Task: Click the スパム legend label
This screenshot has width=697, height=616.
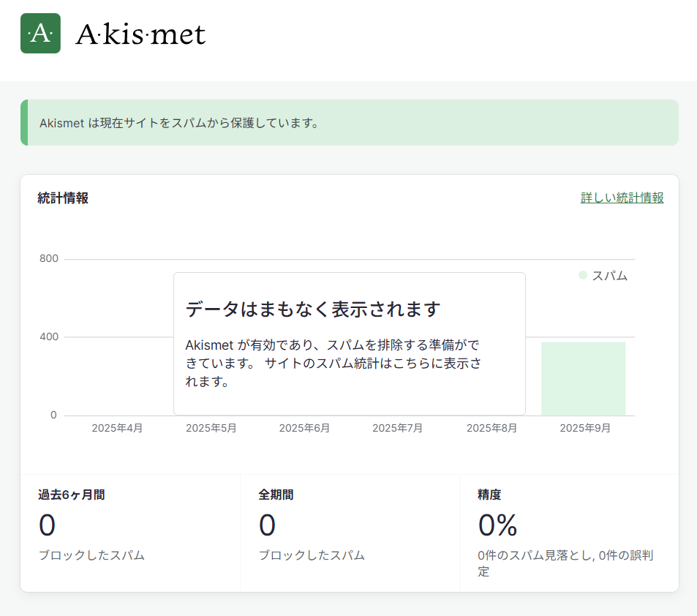Action: tap(609, 276)
